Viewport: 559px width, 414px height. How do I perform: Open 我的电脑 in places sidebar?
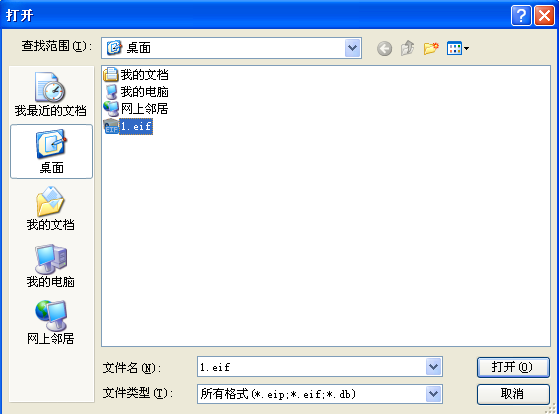pos(51,266)
